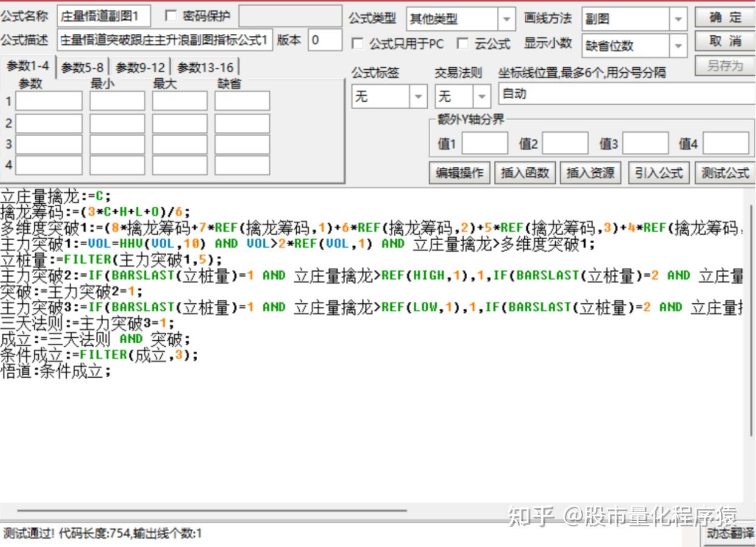
Task: Click code line 条件成立:=FILTER(成立,3);
Action: pyautogui.click(x=100, y=354)
